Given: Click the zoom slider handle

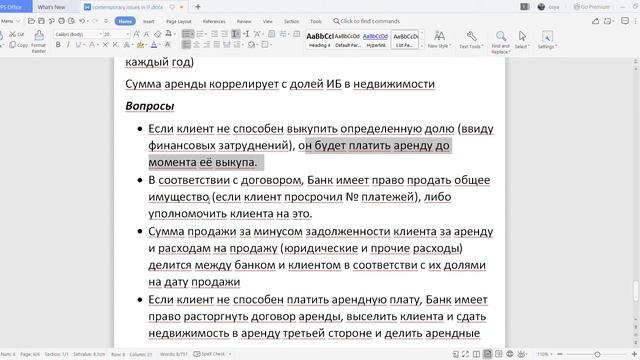Looking at the screenshot, I should pyautogui.click(x=597, y=354).
